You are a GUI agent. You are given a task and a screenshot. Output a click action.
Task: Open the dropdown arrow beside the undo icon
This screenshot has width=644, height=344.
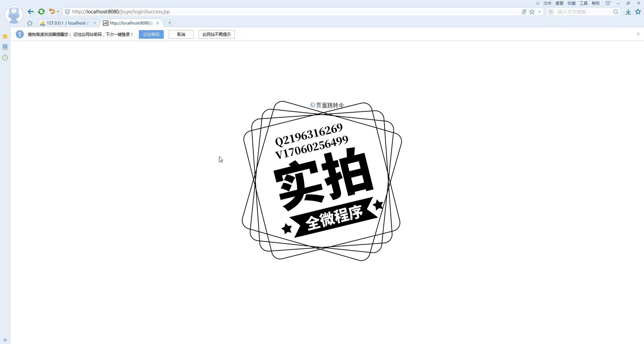(58, 12)
